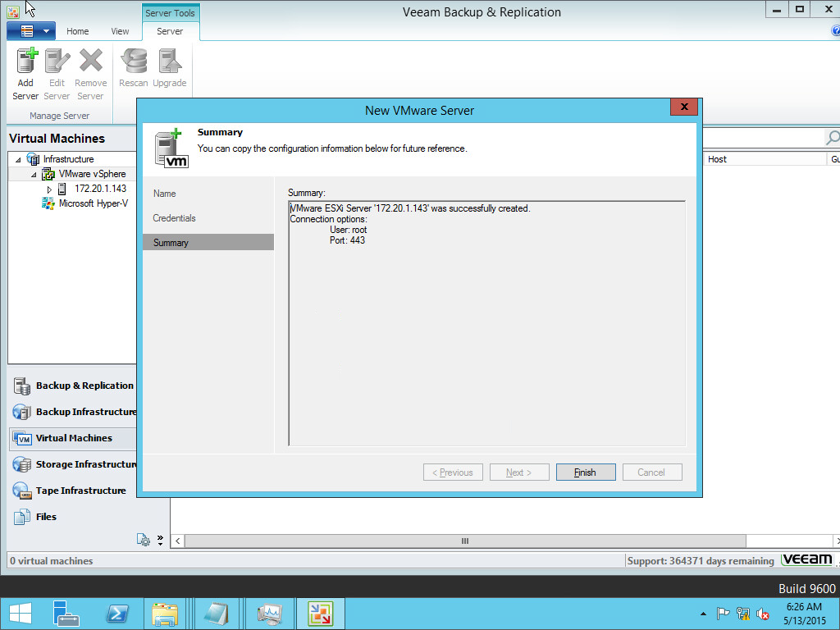The width and height of the screenshot is (840, 630).
Task: Click the Server Tools contextual tab header
Action: tap(171, 13)
